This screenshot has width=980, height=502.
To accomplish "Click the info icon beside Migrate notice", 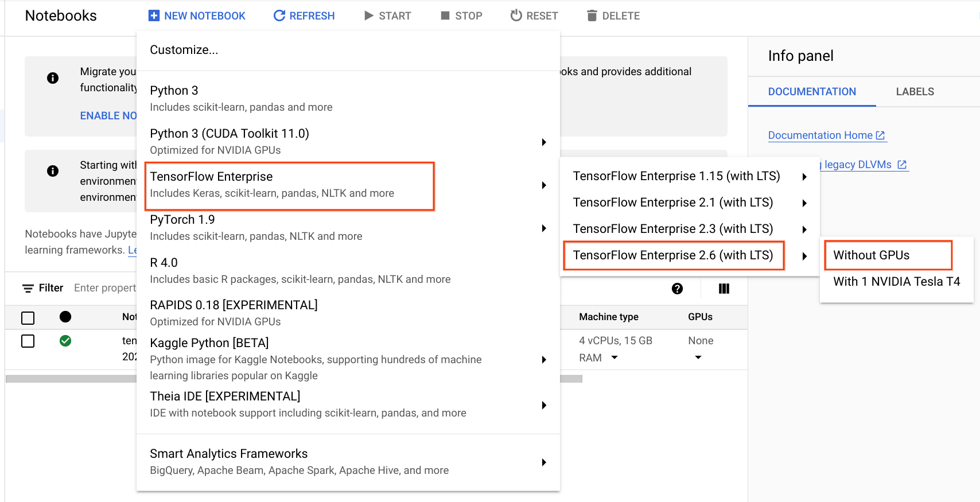I will pos(53,78).
